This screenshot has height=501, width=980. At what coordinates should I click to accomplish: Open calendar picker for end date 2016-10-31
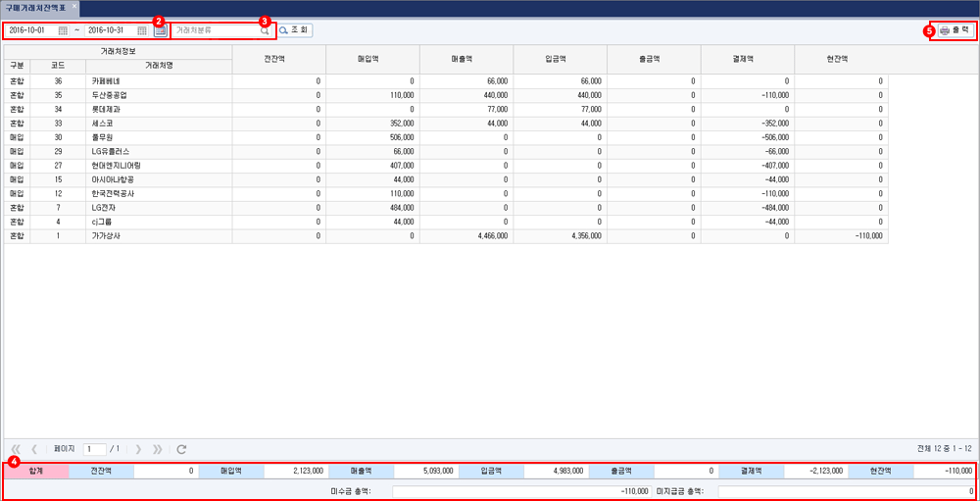(142, 30)
